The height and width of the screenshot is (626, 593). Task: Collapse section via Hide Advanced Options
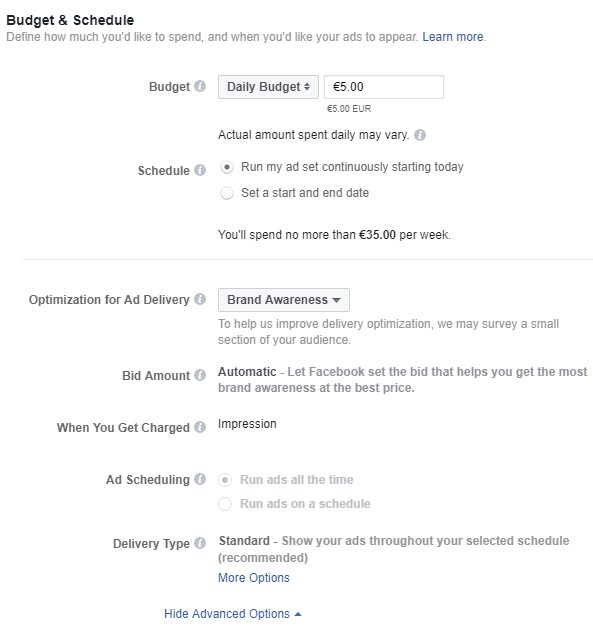click(232, 614)
